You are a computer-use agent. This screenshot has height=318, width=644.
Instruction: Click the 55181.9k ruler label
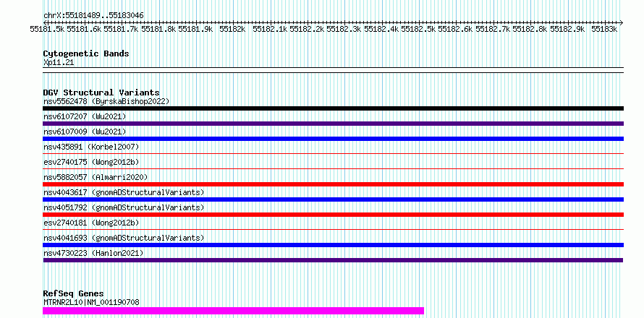click(195, 29)
